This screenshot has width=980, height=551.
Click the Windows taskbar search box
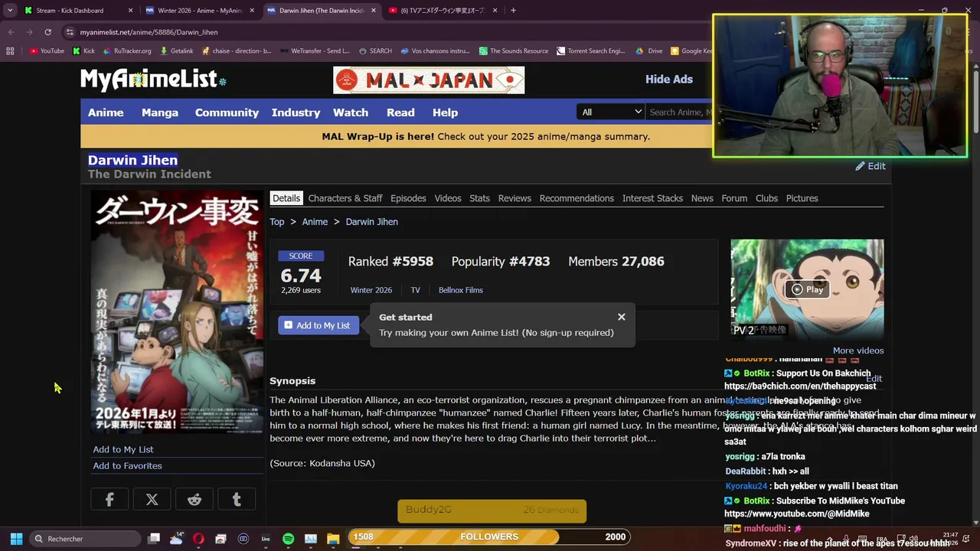(x=85, y=539)
